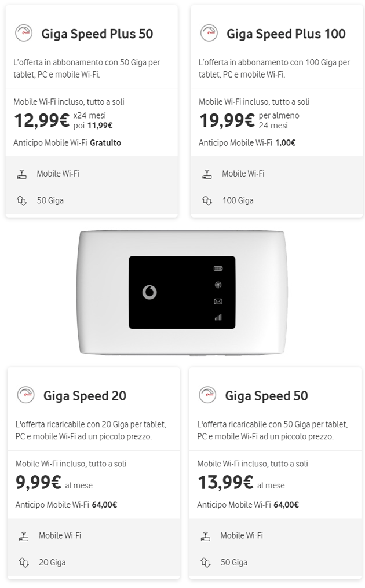Click the 12,99€ price on Plus 50
Viewport: 365px width, 588px height.
[42, 120]
